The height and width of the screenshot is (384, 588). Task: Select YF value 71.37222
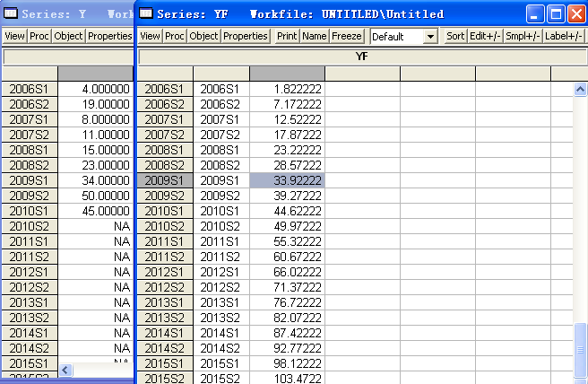tap(287, 287)
